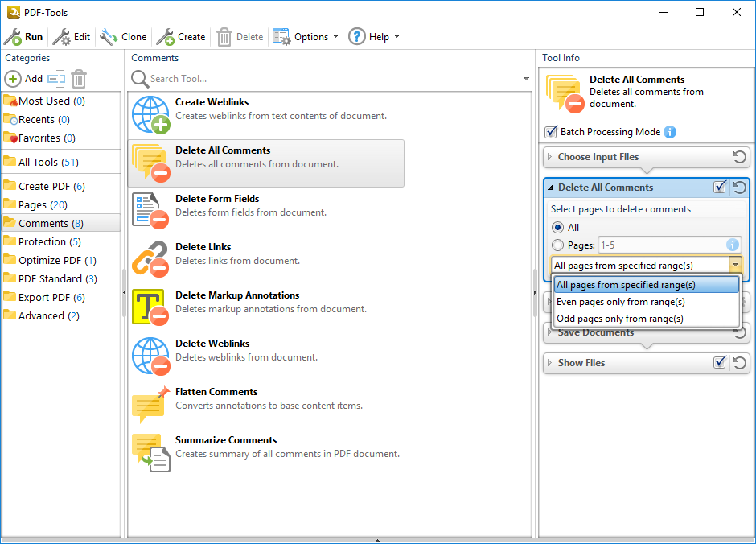Select the Pages radio button
Image resolution: width=756 pixels, height=544 pixels.
[x=557, y=245]
